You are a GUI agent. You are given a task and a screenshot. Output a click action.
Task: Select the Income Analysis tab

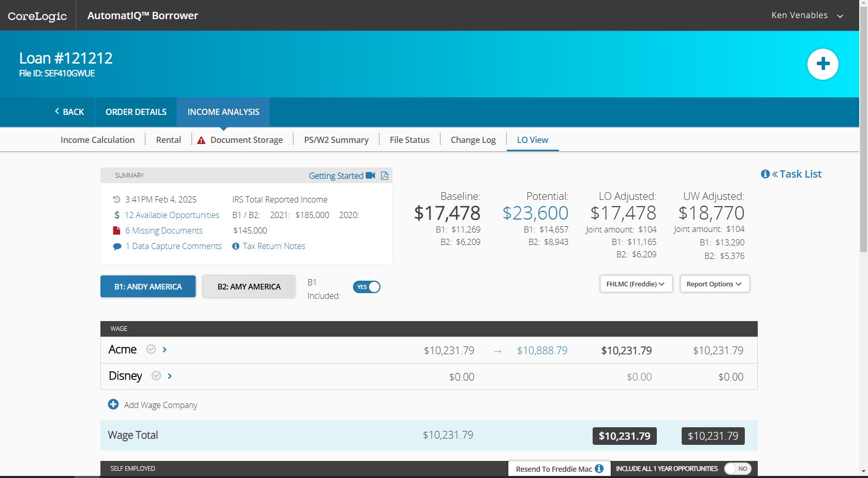[223, 112]
